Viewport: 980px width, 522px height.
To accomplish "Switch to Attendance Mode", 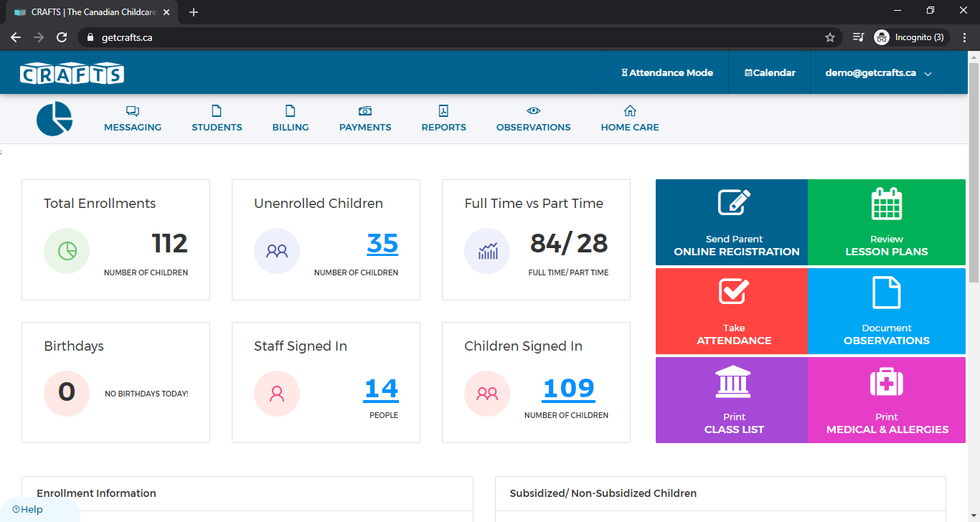I will [666, 72].
